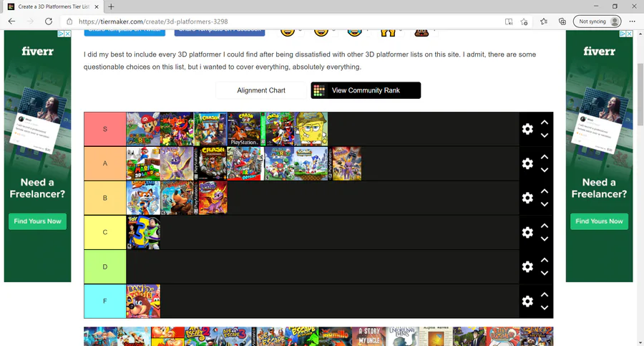Go back with browser back arrow
Screen dimensions: 644x346
pyautogui.click(x=11, y=21)
